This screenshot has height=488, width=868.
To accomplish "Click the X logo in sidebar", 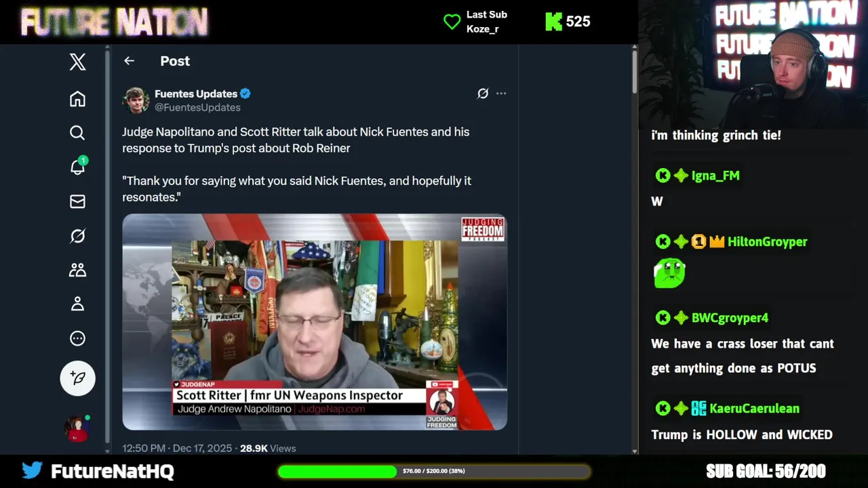I will (x=77, y=62).
